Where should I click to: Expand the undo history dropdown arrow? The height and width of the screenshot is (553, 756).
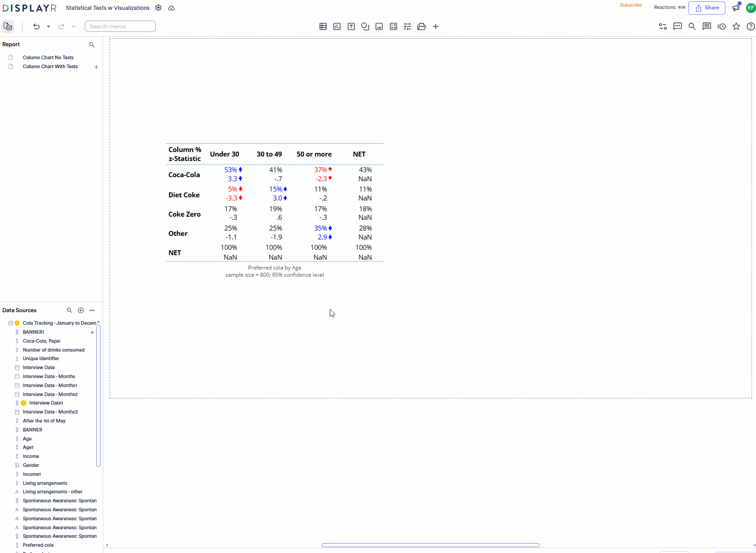tap(48, 26)
